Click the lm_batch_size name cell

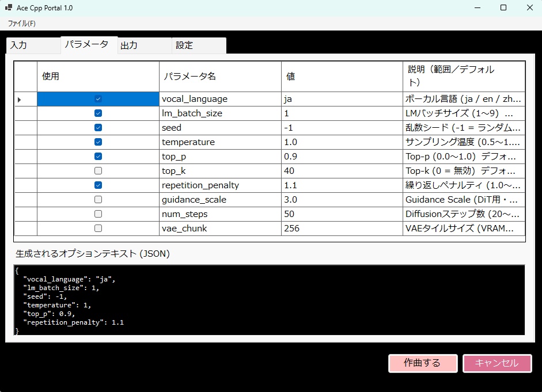point(220,113)
